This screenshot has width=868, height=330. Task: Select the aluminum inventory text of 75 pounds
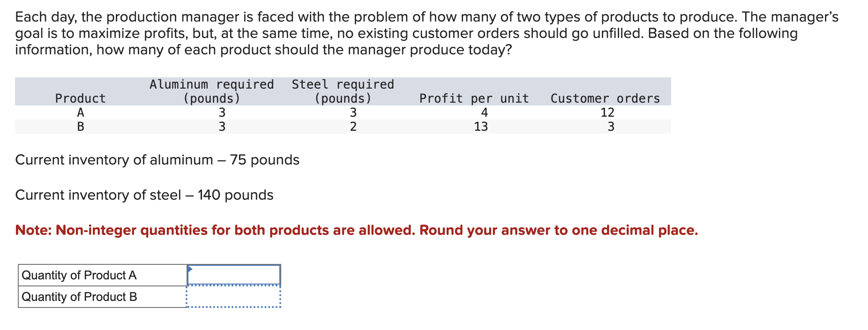[157, 160]
